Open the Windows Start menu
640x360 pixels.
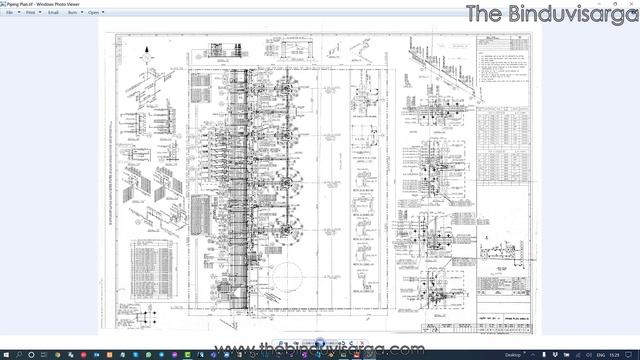point(6,355)
